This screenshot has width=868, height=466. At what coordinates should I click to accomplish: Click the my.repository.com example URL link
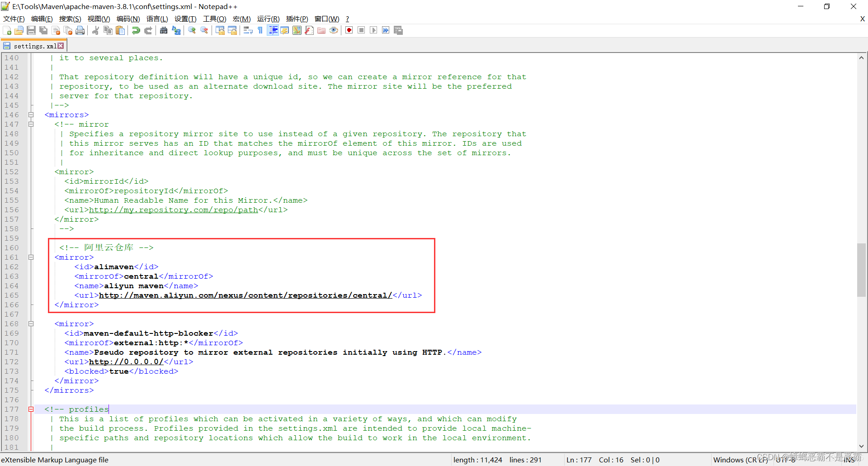coord(174,210)
